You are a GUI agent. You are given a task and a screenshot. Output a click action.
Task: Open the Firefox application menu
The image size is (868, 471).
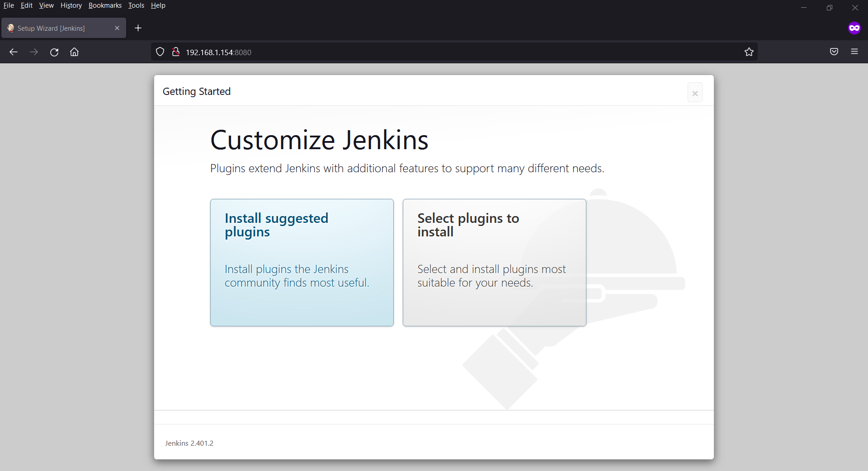[854, 52]
